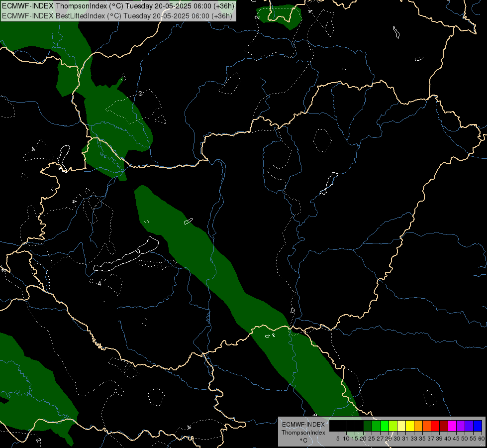Select the yellow-green 29–30 legend swatch
Viewport: 487px width, 448px height.
[393, 426]
